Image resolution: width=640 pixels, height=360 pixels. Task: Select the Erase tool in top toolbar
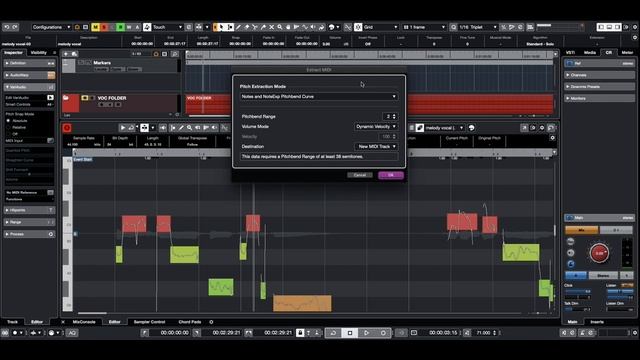point(247,27)
